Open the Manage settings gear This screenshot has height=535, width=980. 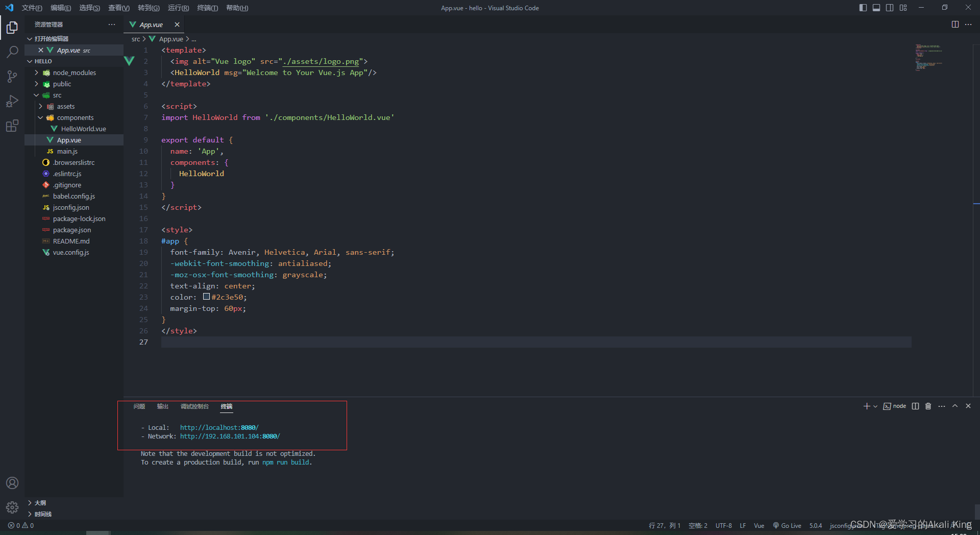click(12, 507)
